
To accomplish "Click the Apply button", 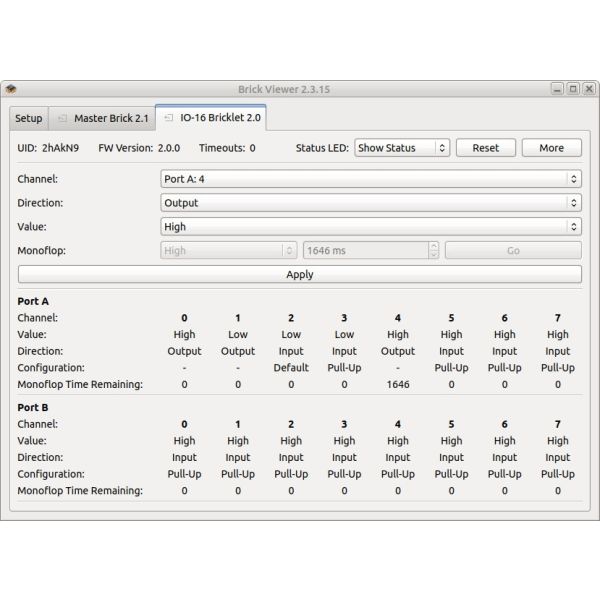I will click(x=300, y=274).
